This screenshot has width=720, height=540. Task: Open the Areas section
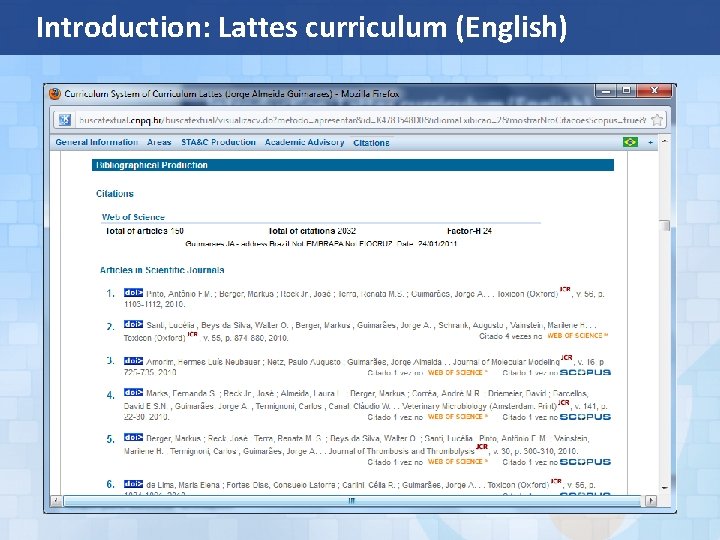tap(159, 142)
